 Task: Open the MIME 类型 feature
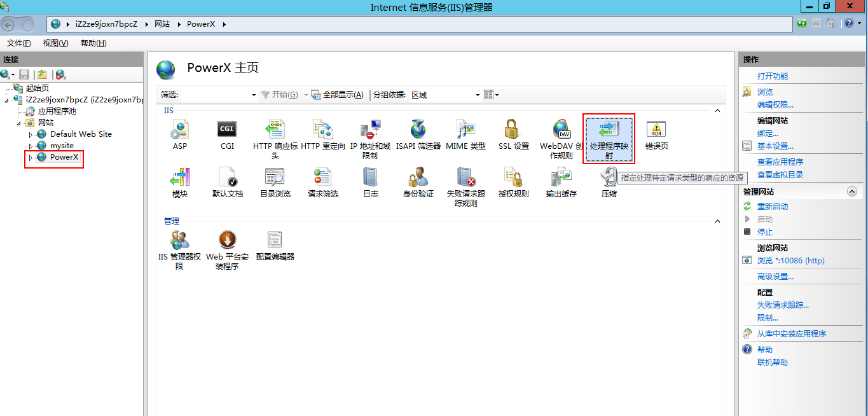[x=465, y=134]
